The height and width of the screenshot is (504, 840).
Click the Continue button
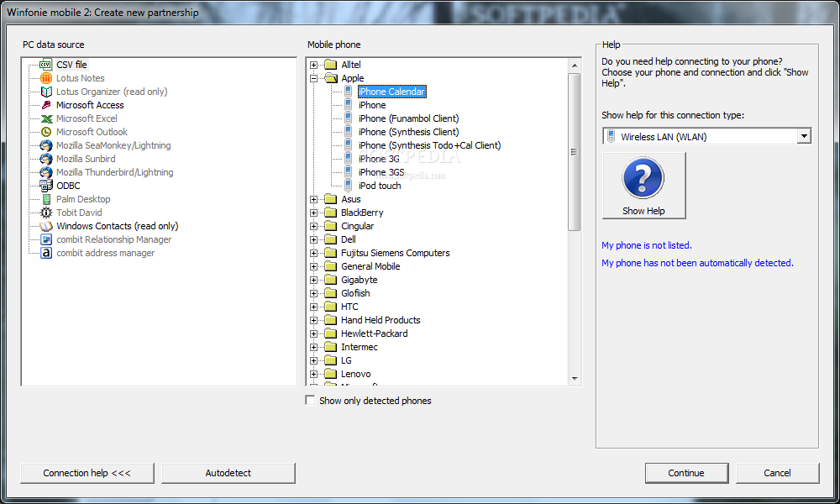(x=686, y=473)
